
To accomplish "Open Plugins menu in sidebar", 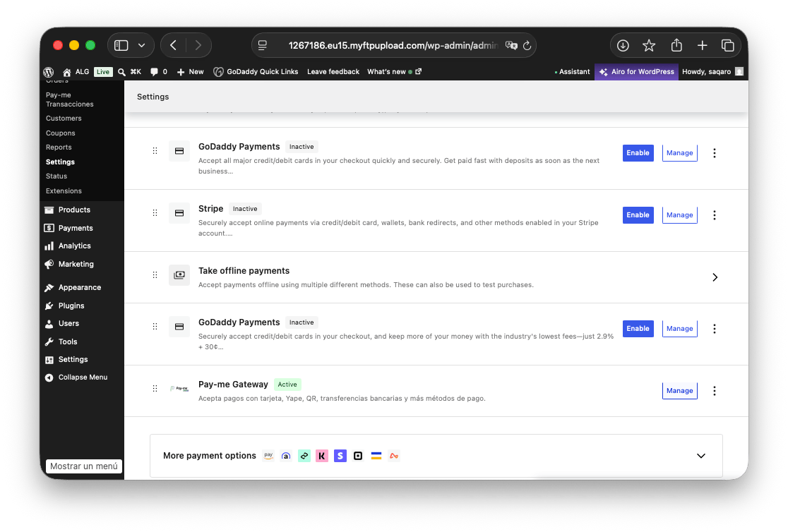I will pos(71,306).
